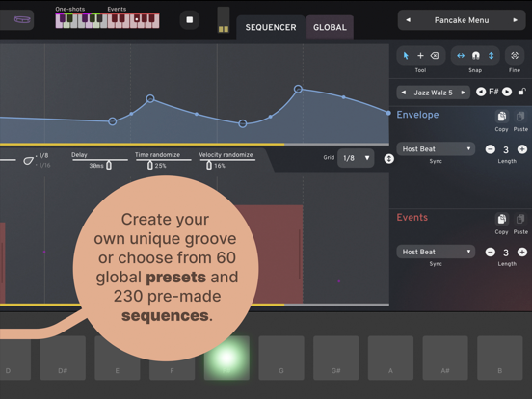Image resolution: width=532 pixels, height=399 pixels.
Task: Paste into the Events section
Action: pyautogui.click(x=520, y=219)
